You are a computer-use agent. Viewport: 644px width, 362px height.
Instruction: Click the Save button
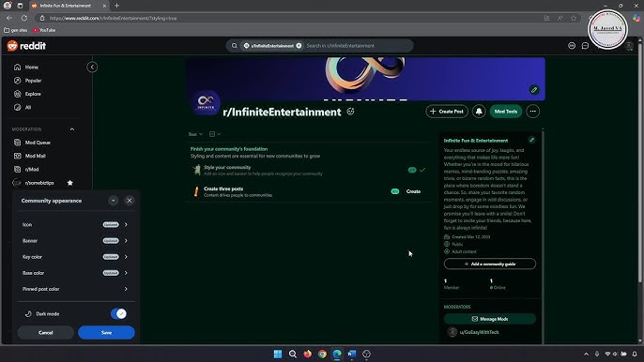coord(106,332)
